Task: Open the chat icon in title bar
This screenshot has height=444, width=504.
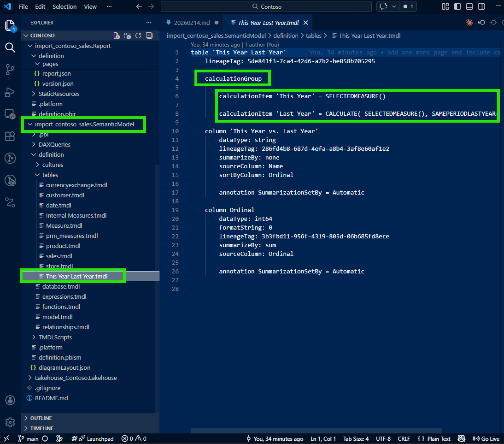Action: click(x=383, y=6)
